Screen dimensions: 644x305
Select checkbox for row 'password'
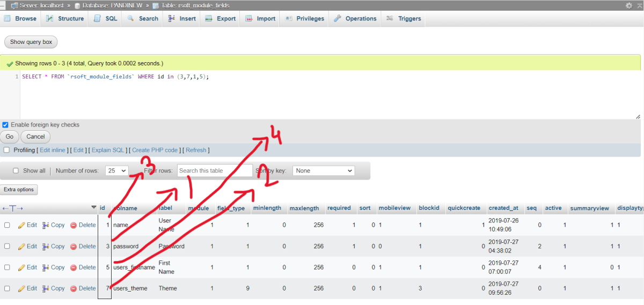pos(7,246)
